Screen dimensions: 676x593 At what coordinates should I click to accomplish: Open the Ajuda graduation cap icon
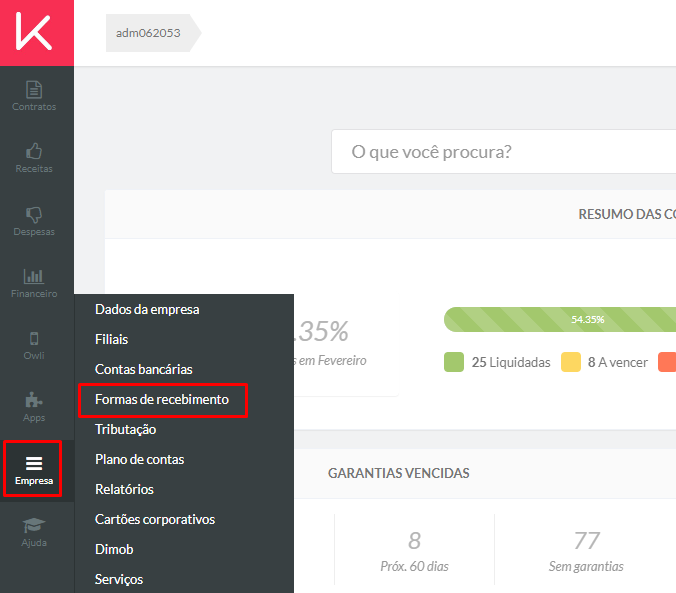click(x=34, y=533)
